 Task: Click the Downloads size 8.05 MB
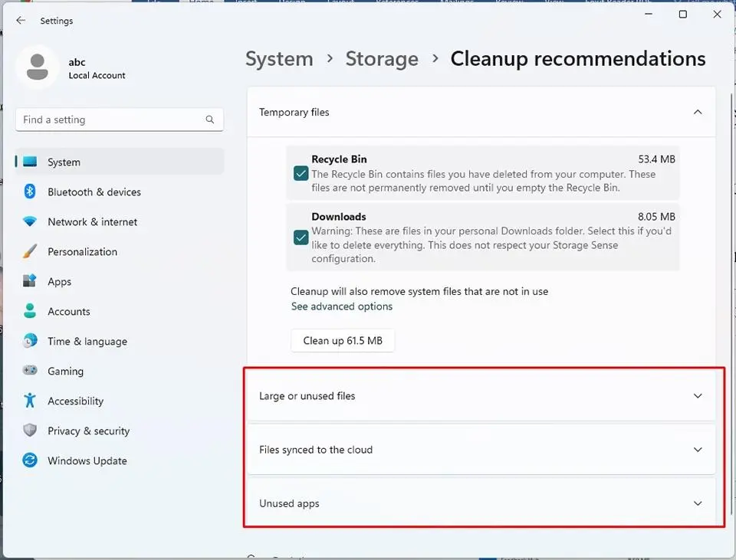(656, 216)
